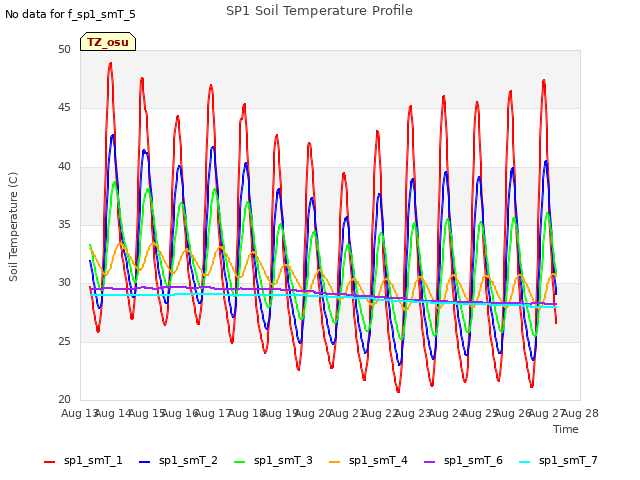Toggle the sp1_smT_7 legend entry

[x=558, y=461]
